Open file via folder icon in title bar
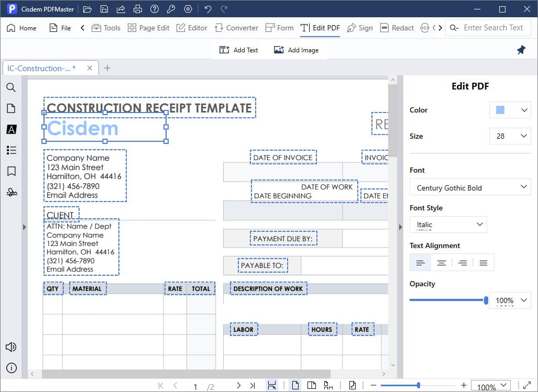The image size is (538, 392). pyautogui.click(x=87, y=9)
